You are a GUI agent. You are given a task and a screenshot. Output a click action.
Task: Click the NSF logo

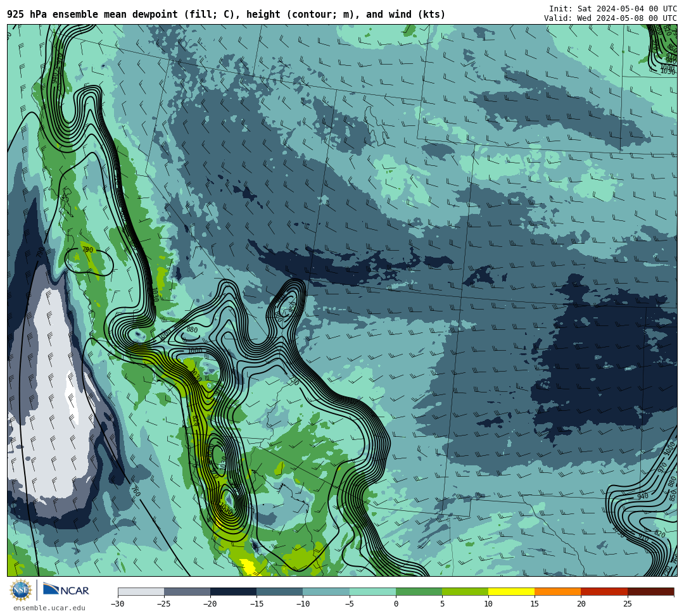(x=21, y=591)
